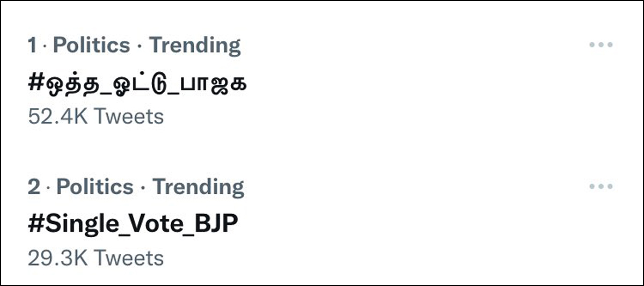Click the Trending label on the first trend

(x=195, y=46)
